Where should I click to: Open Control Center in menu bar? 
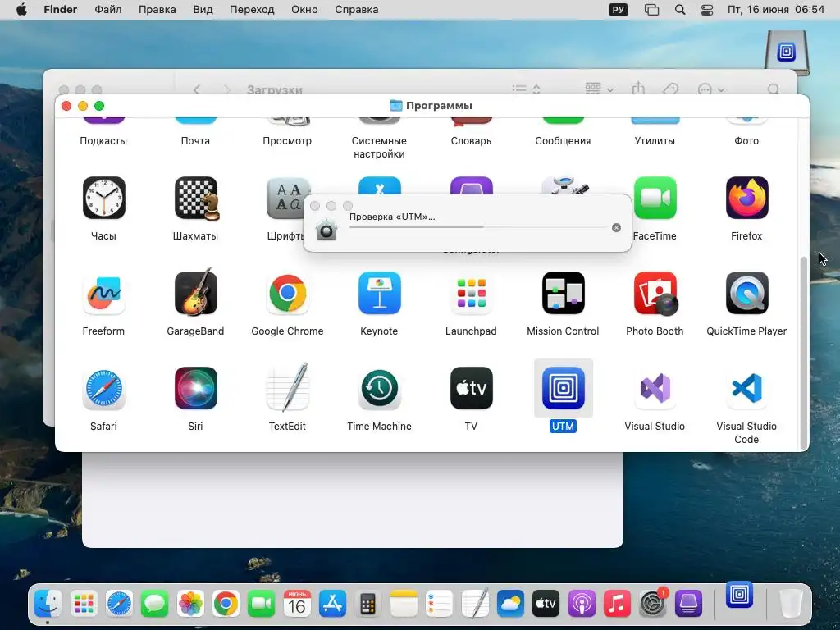pyautogui.click(x=707, y=10)
